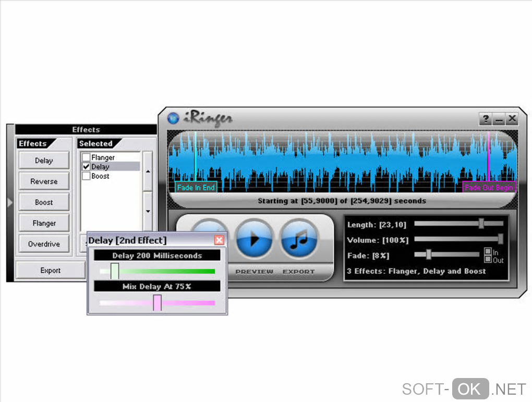This screenshot has width=532, height=402.
Task: Click the Effects tab header
Action: coord(33,143)
